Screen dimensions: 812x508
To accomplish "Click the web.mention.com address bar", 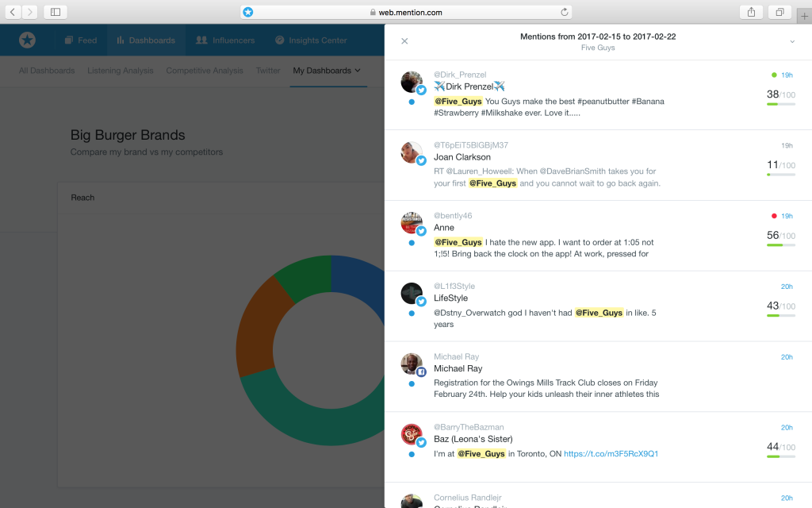I will [x=406, y=12].
